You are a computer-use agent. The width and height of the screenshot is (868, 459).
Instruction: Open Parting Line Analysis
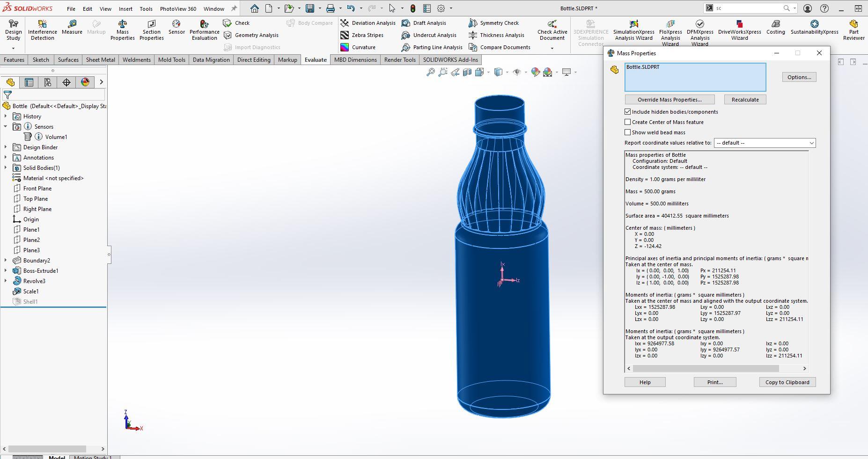pos(432,47)
